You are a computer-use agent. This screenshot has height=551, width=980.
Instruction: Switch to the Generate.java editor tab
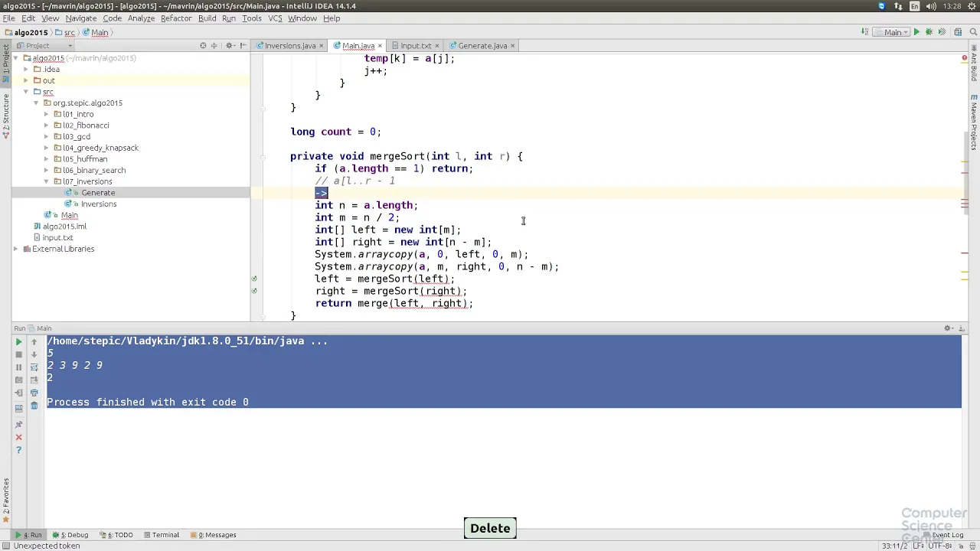(x=482, y=46)
